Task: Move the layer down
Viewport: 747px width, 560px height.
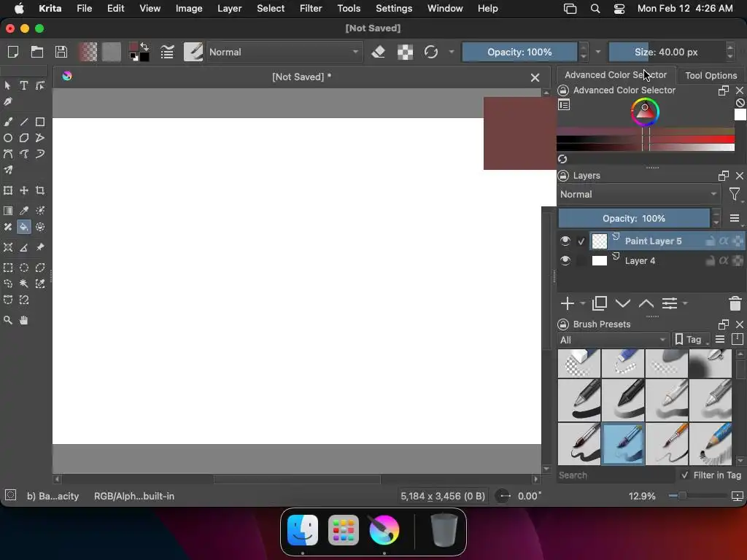Action: click(623, 303)
